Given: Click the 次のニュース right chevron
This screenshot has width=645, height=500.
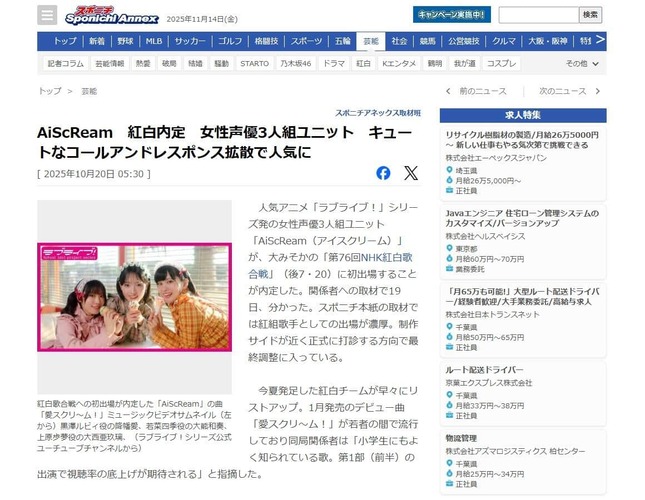Looking at the screenshot, I should coord(598,91).
